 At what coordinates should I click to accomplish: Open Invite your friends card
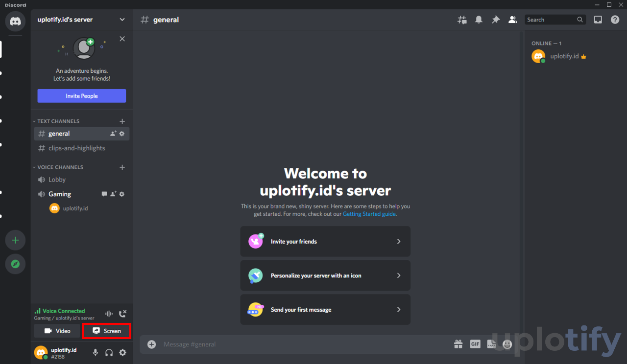tap(325, 241)
